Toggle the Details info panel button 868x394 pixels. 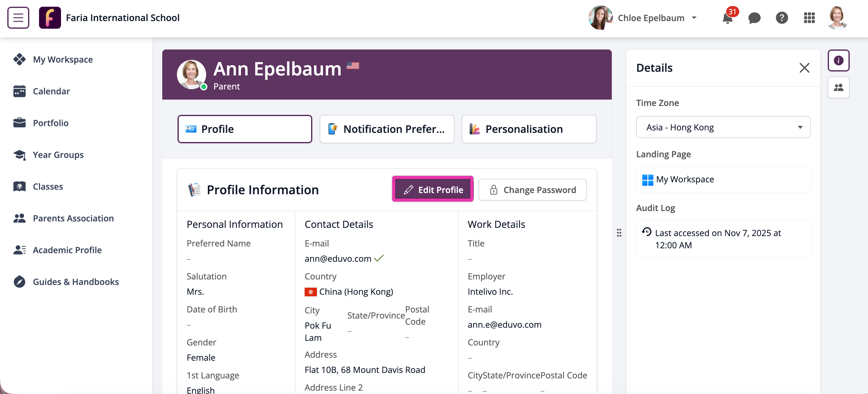838,61
